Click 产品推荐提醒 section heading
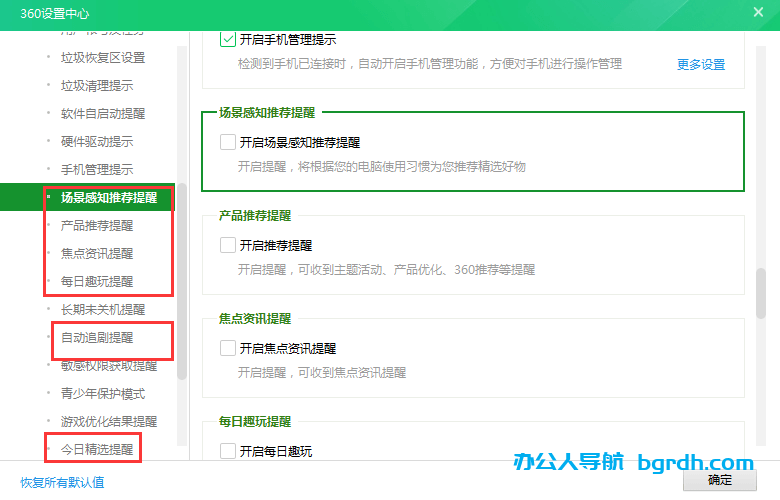Image resolution: width=780 pixels, height=500 pixels. (255, 215)
